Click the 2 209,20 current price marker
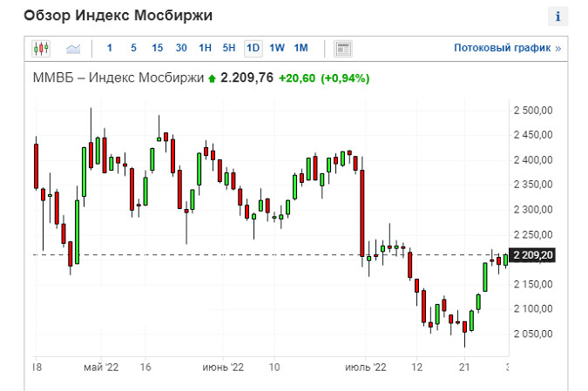 coord(532,255)
